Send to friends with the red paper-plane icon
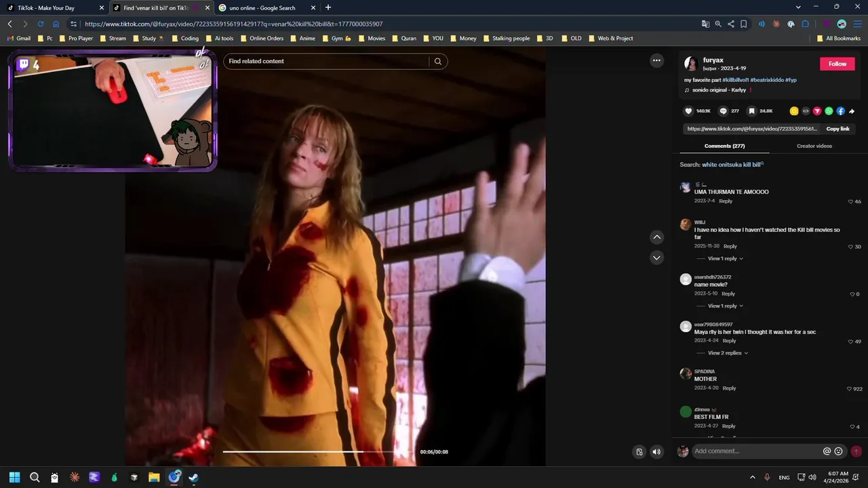This screenshot has width=868, height=488. pos(817,111)
